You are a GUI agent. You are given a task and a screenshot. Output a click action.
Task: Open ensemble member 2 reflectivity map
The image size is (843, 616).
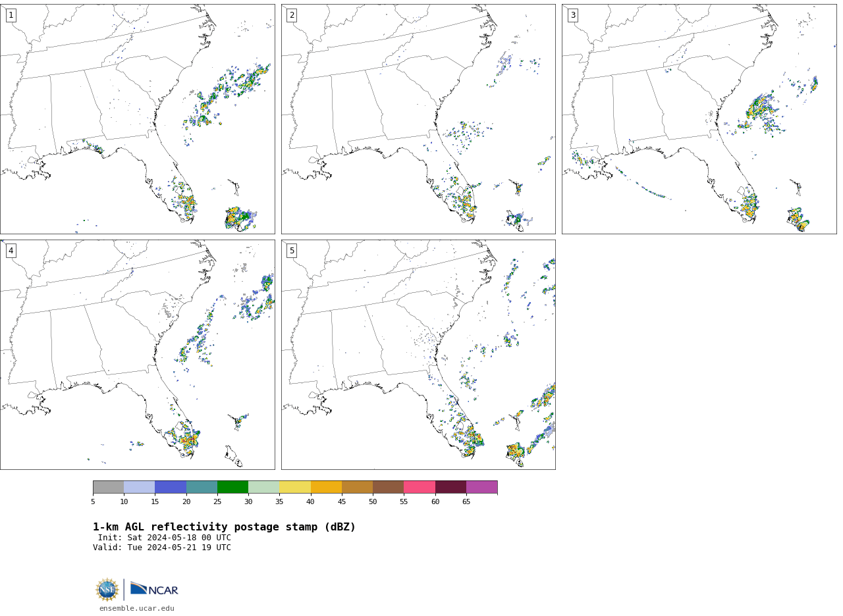(418, 119)
